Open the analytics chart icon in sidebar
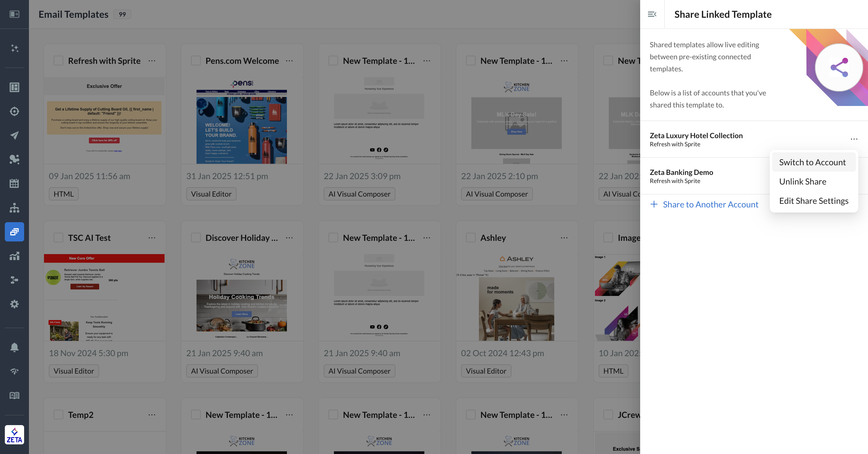This screenshot has height=454, width=868. click(14, 256)
